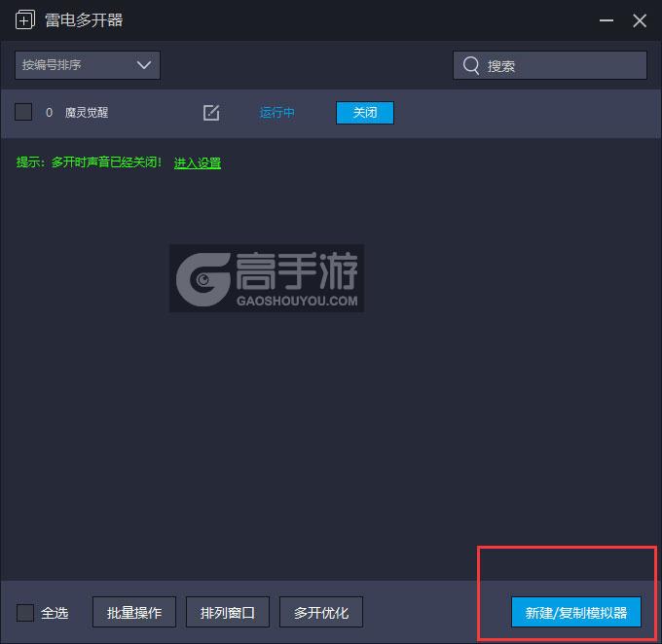
Task: Click the multi-instance plus icon in title bar
Action: point(25,19)
